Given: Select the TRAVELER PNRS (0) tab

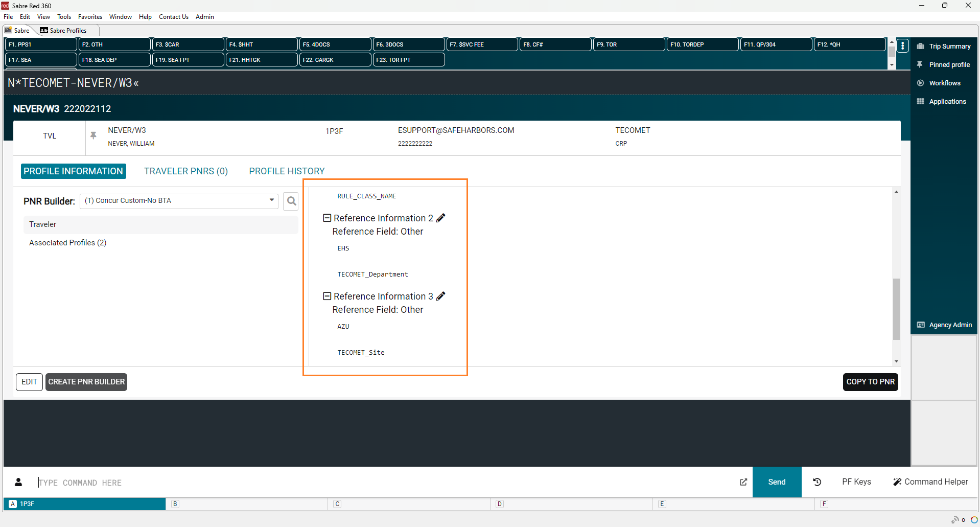Looking at the screenshot, I should click(186, 171).
